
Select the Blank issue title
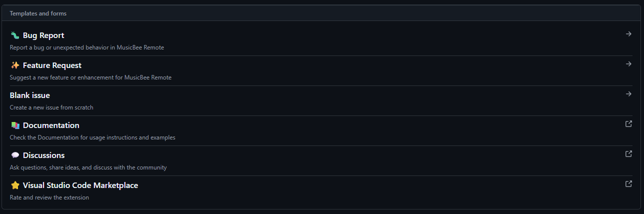pos(30,95)
